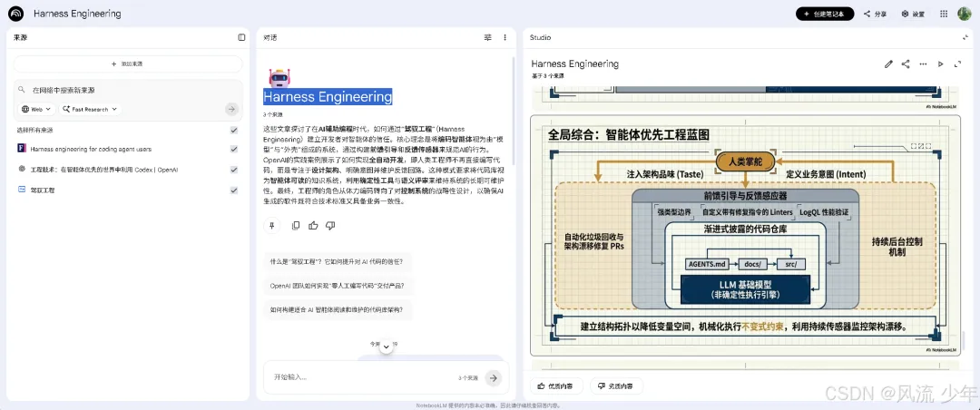Click the 添加来源 add source button

128,63
